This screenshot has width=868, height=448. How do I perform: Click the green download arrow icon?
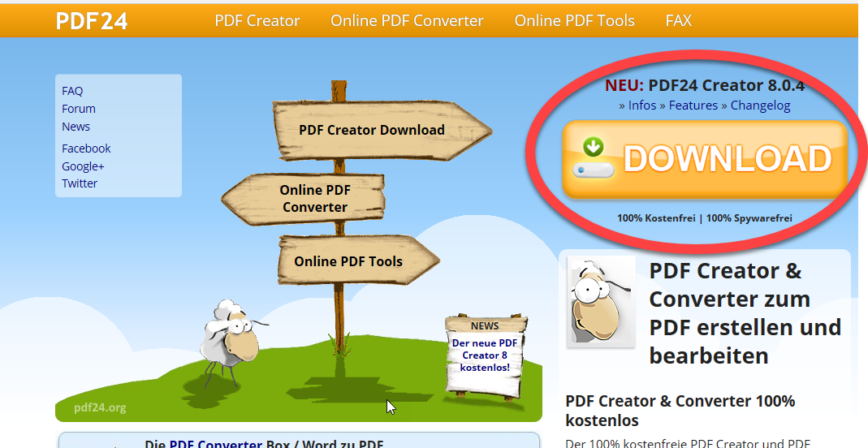(593, 147)
